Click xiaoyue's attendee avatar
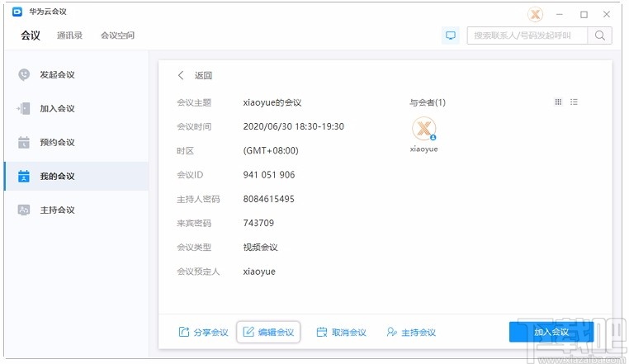 424,129
